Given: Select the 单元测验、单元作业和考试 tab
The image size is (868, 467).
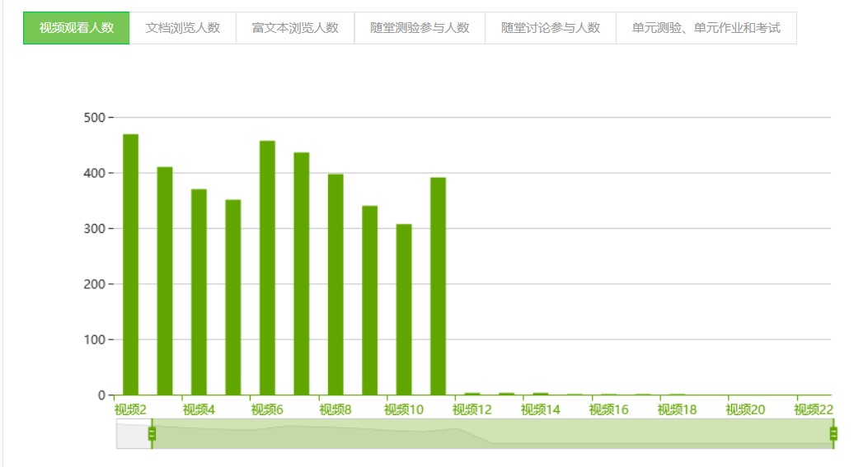Looking at the screenshot, I should (x=706, y=28).
